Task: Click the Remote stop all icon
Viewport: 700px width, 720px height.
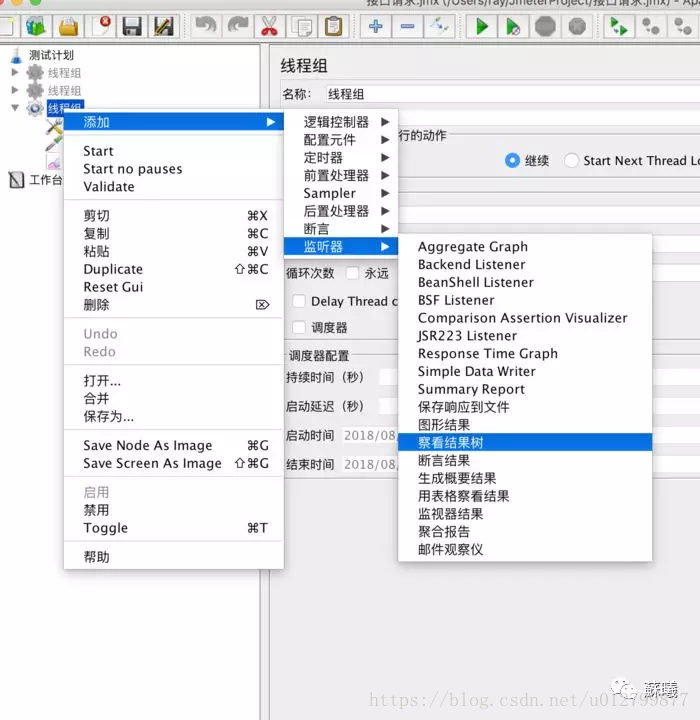Action: 650,27
